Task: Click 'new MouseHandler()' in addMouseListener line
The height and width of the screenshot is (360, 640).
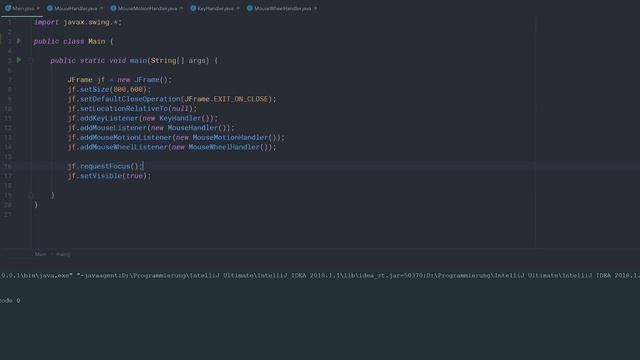Action: coord(189,128)
